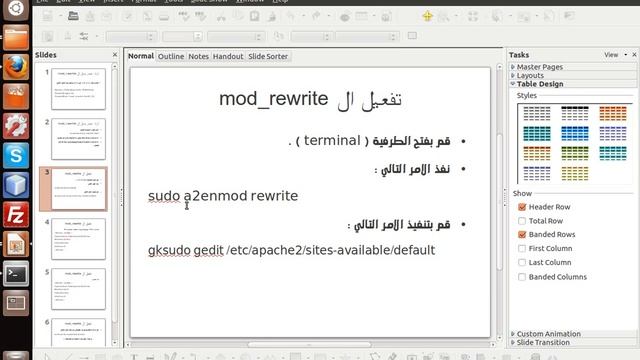Select slide 5 thumbnail in Slides panel
640x360 pixels.
78,289
